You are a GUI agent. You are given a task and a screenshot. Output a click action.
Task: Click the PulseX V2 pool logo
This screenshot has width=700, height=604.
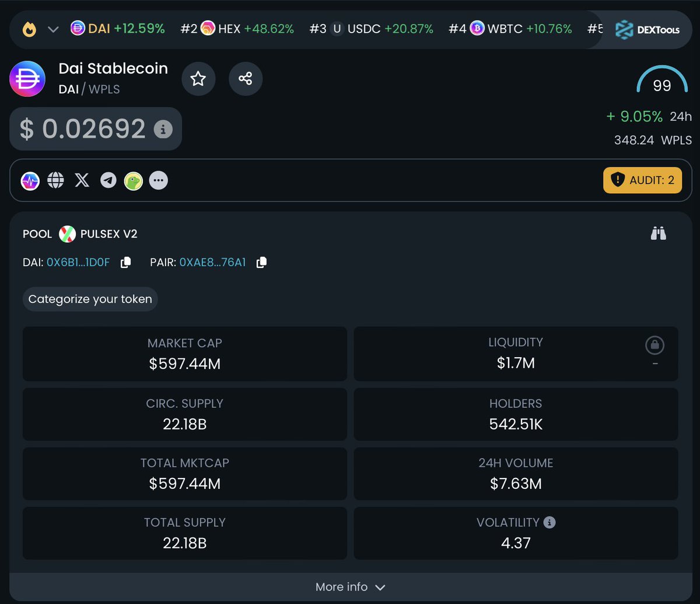click(x=68, y=234)
